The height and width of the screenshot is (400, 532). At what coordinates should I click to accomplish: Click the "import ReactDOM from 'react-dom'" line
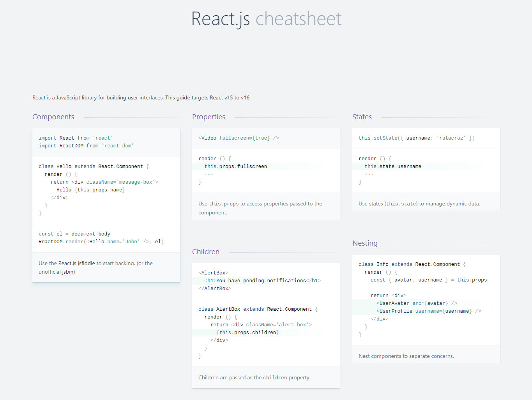[86, 146]
